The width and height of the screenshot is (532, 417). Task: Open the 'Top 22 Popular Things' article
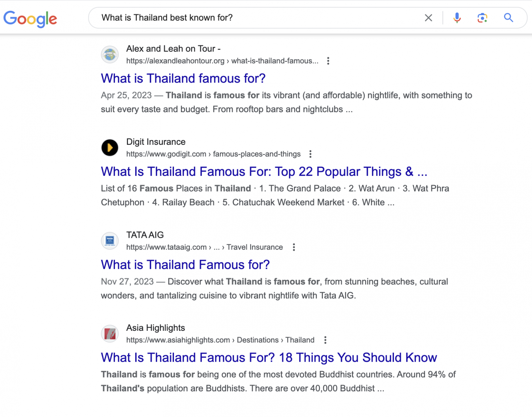(264, 171)
